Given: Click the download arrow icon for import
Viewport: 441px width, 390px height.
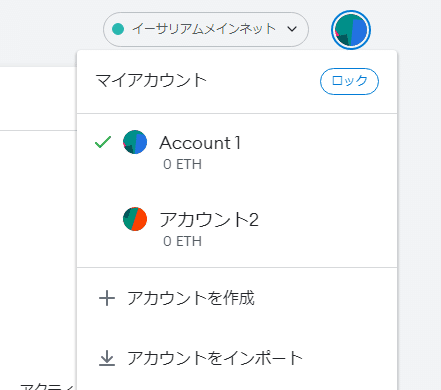Looking at the screenshot, I should tap(107, 359).
